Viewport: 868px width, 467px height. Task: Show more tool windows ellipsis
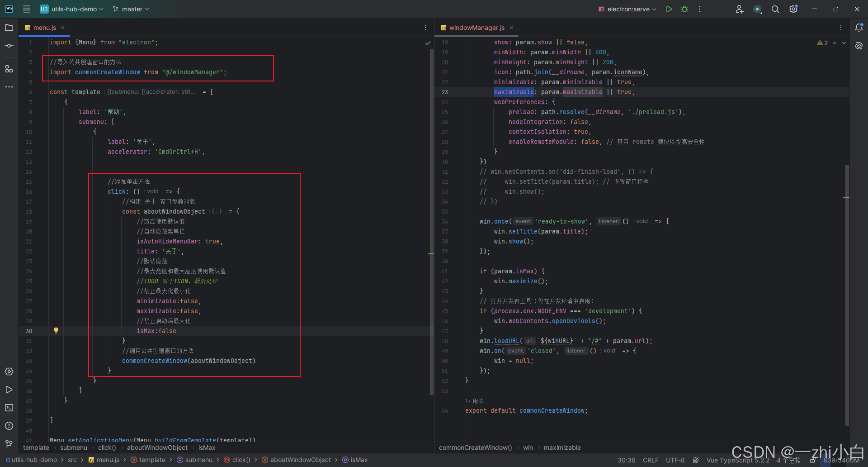coord(9,87)
